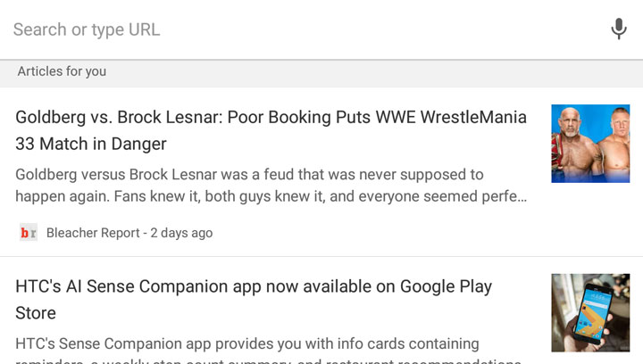Click the '2 days ago' timestamp
Viewport: 643px width, 364px height.
(x=181, y=233)
